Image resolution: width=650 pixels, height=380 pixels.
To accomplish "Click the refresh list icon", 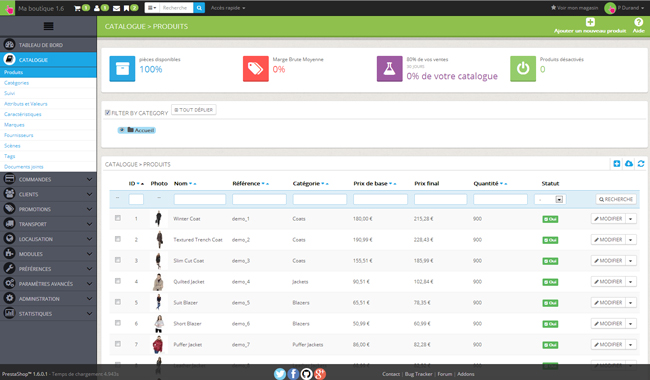I will point(641,164).
